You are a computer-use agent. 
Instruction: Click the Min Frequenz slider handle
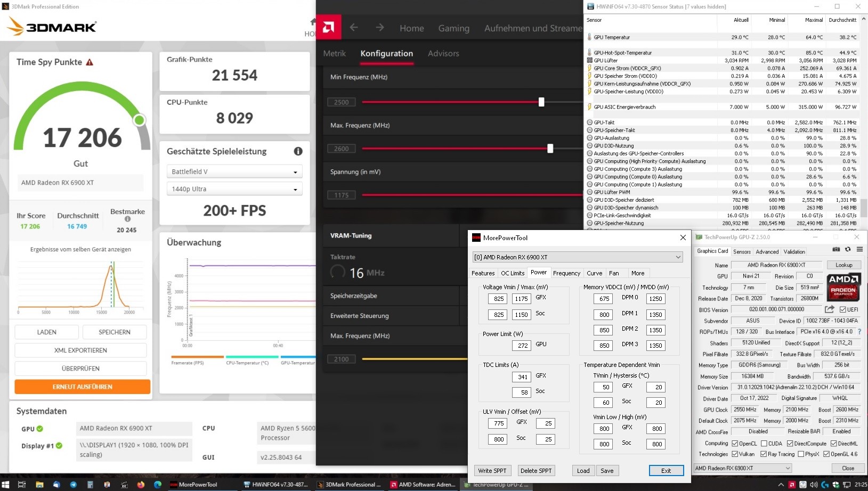click(x=541, y=102)
